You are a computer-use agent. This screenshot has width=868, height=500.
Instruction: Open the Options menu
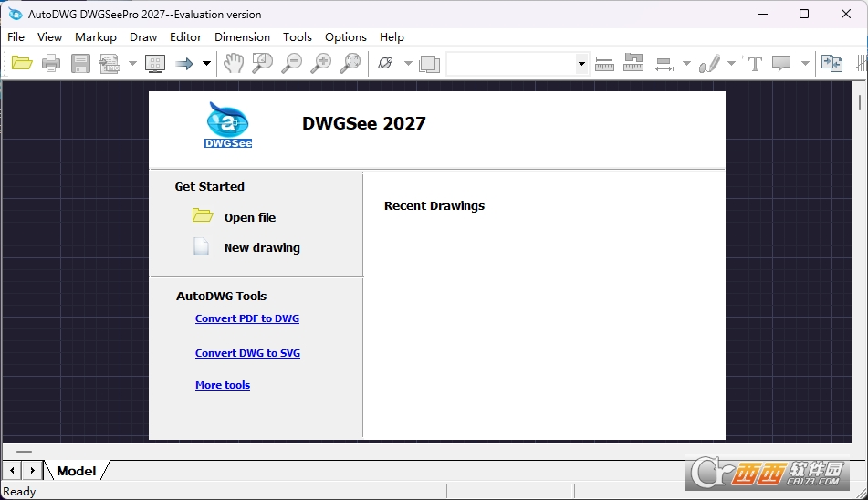tap(345, 37)
